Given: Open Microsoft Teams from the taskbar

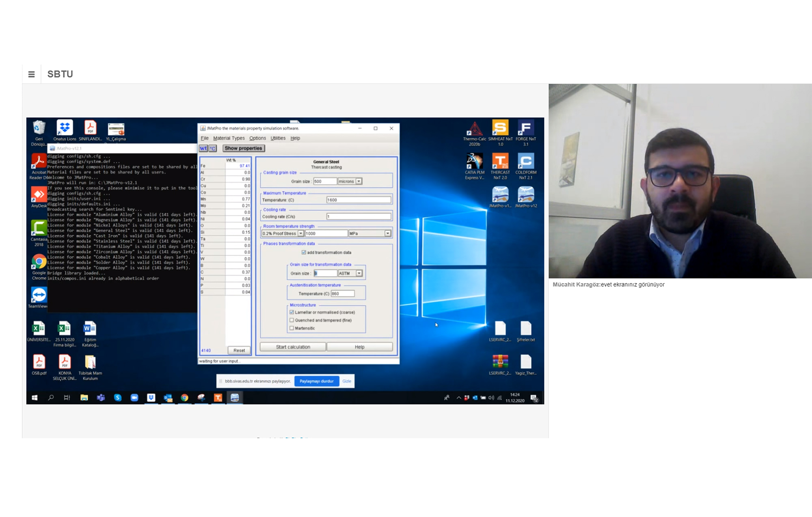Looking at the screenshot, I should (101, 398).
